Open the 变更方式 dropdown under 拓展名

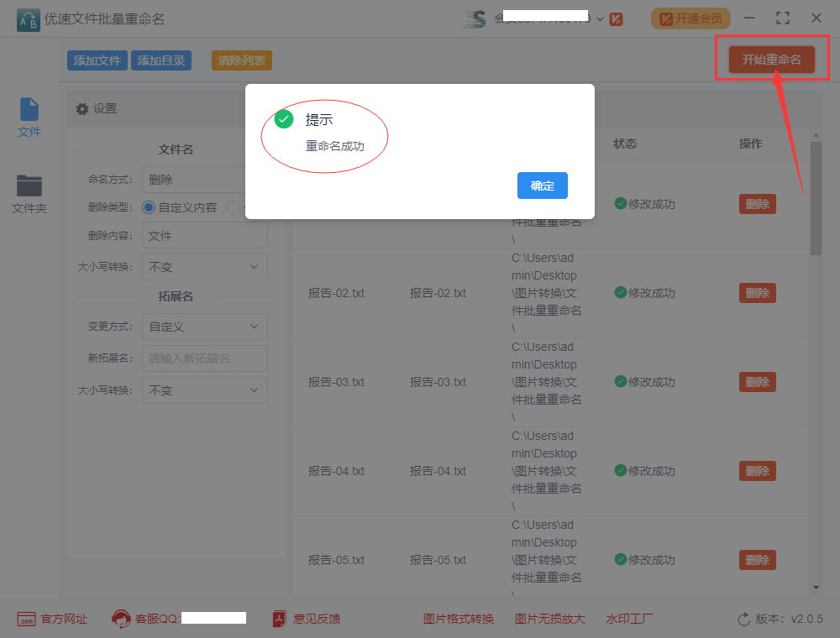204,327
